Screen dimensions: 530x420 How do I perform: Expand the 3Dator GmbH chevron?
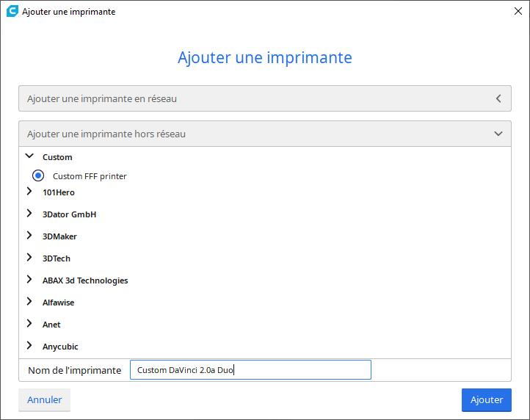[29, 214]
